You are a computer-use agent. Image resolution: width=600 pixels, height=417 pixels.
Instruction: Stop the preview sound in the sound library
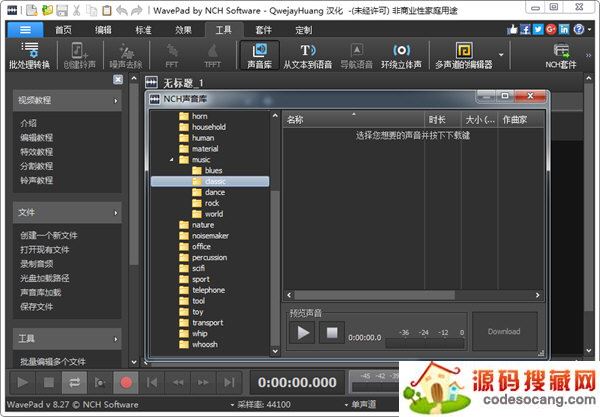pyautogui.click(x=332, y=332)
